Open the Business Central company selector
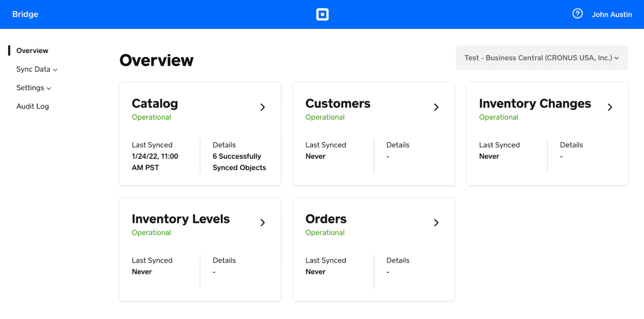The image size is (644, 319). coord(541,57)
